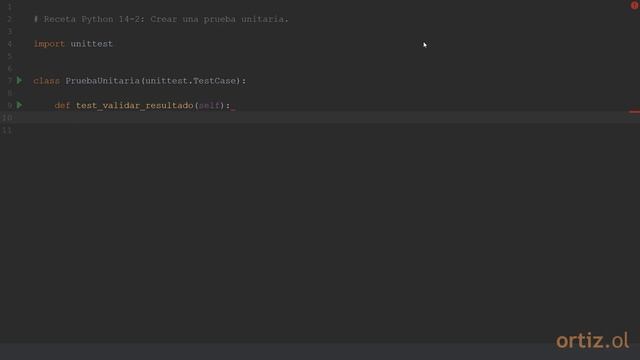The height and width of the screenshot is (360, 640).
Task: Click the 'import' keyword
Action: [49, 44]
